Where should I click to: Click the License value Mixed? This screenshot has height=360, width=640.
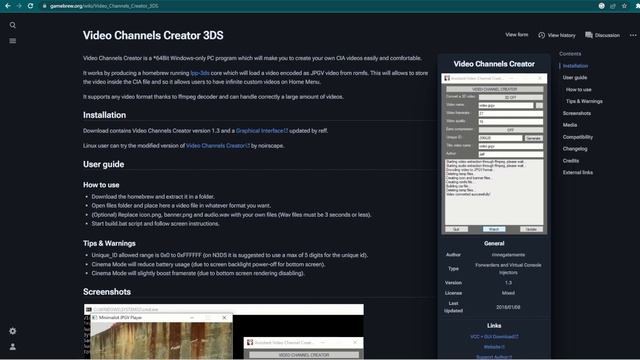[508, 293]
